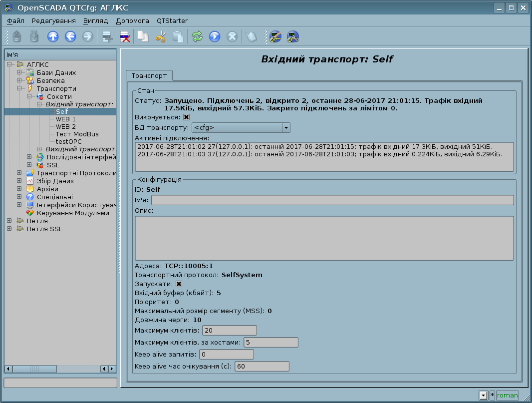Open the БД транспорту dropdown
532x403 pixels.
[286, 127]
